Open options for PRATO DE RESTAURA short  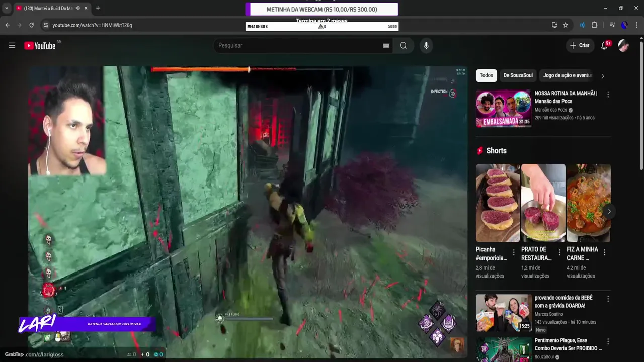tap(559, 252)
